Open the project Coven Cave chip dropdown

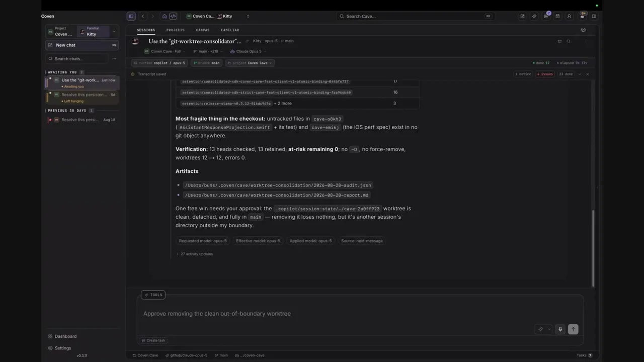[249, 63]
